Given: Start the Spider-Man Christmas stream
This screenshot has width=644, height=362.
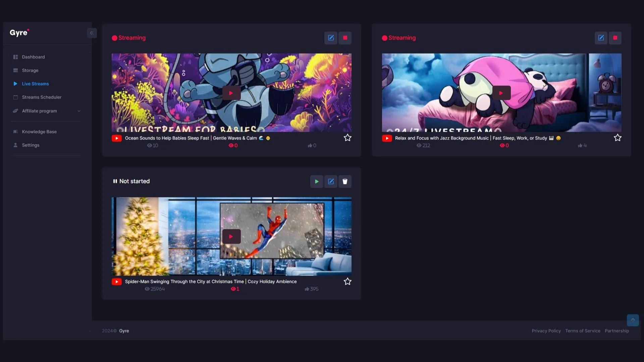Looking at the screenshot, I should (x=317, y=181).
